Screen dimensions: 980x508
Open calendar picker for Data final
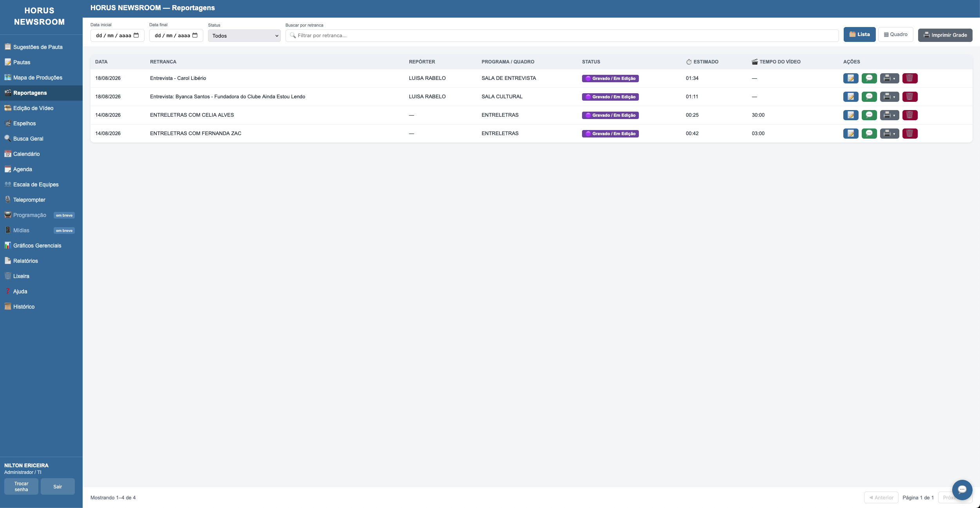(x=195, y=35)
